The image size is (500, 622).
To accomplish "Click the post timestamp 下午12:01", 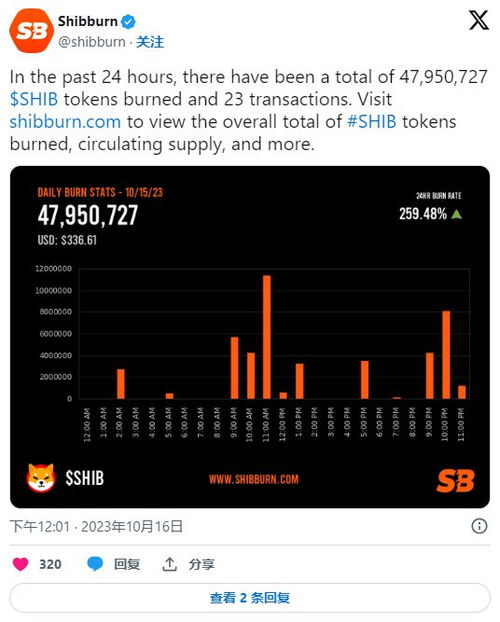I will click(40, 527).
